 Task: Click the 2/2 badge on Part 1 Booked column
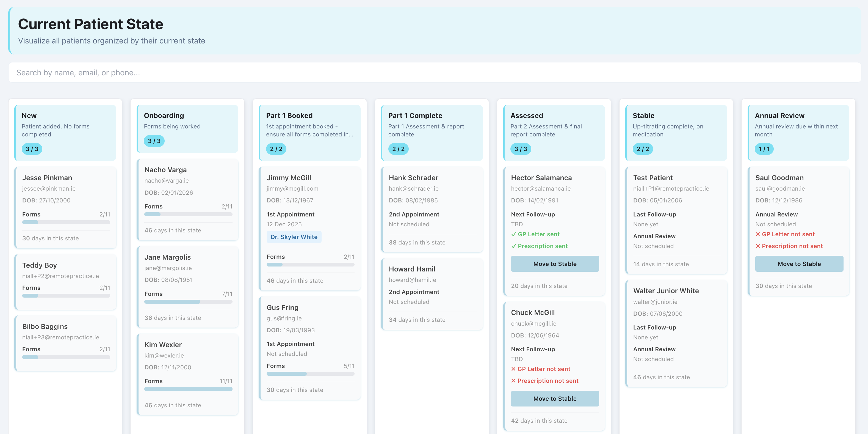[276, 149]
